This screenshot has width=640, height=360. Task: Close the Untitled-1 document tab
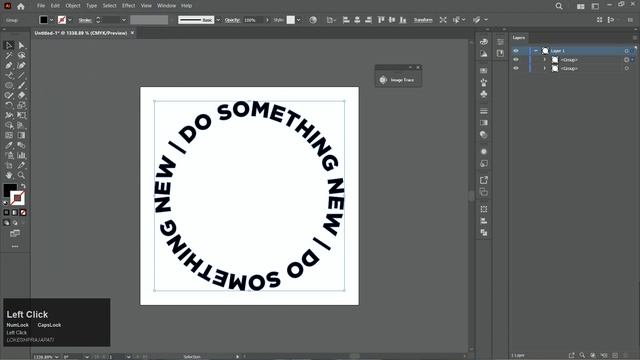132,33
